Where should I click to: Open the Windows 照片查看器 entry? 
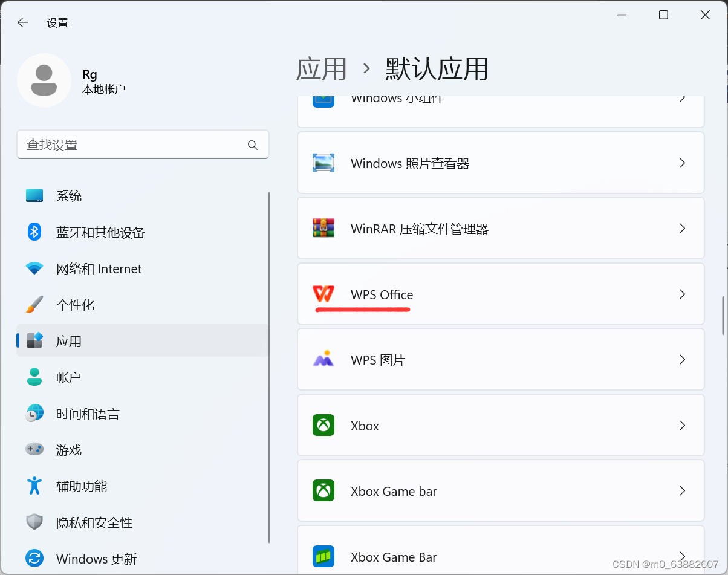501,163
